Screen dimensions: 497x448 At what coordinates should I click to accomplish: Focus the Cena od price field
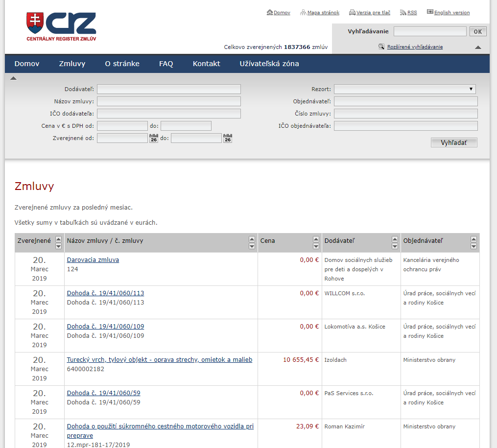point(122,126)
